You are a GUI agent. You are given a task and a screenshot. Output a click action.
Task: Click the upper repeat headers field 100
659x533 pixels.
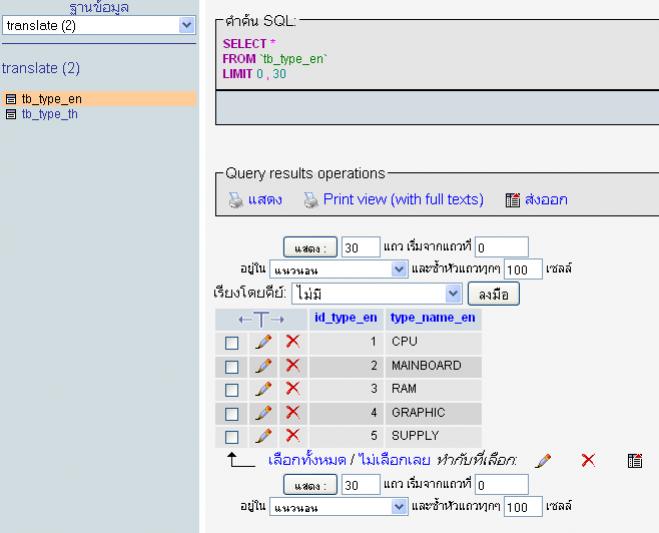[x=523, y=269]
